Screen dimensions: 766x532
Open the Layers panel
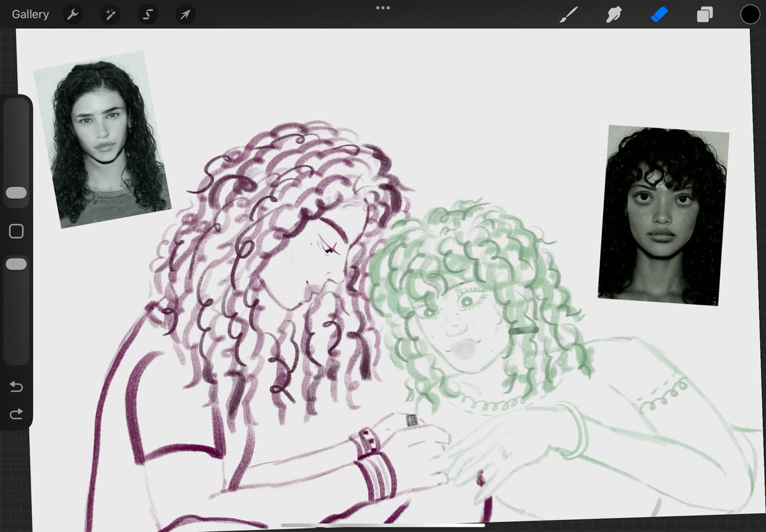pos(705,14)
